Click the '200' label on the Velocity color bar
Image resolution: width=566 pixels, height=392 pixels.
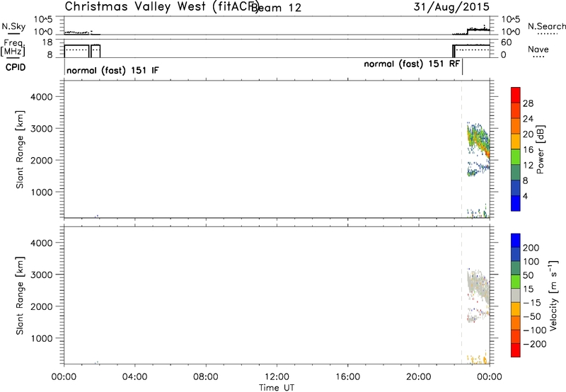click(x=531, y=248)
